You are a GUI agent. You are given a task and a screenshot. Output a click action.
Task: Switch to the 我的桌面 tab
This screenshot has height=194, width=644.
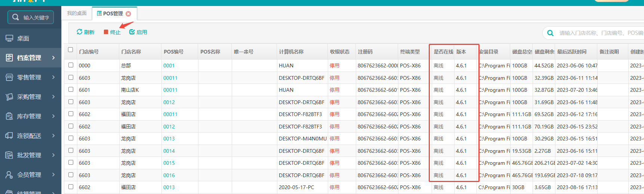pyautogui.click(x=77, y=13)
